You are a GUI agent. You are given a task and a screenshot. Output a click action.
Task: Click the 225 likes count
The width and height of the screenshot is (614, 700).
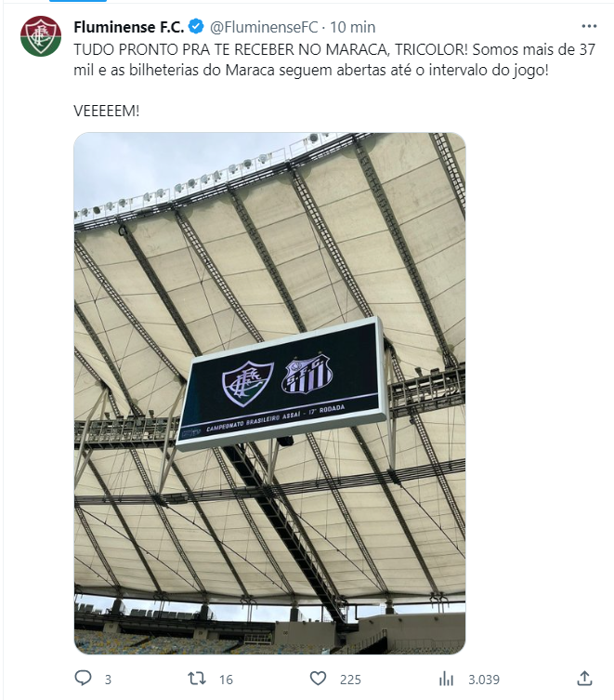[x=350, y=680]
